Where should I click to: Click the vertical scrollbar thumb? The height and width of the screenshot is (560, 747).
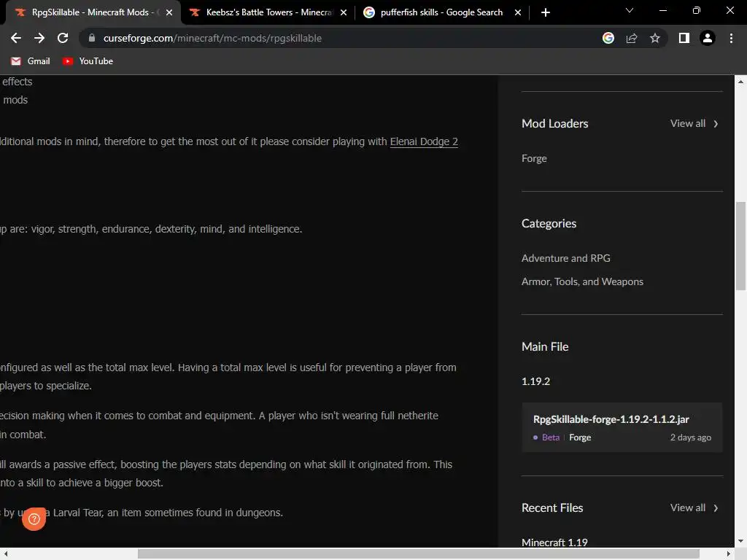pos(740,246)
